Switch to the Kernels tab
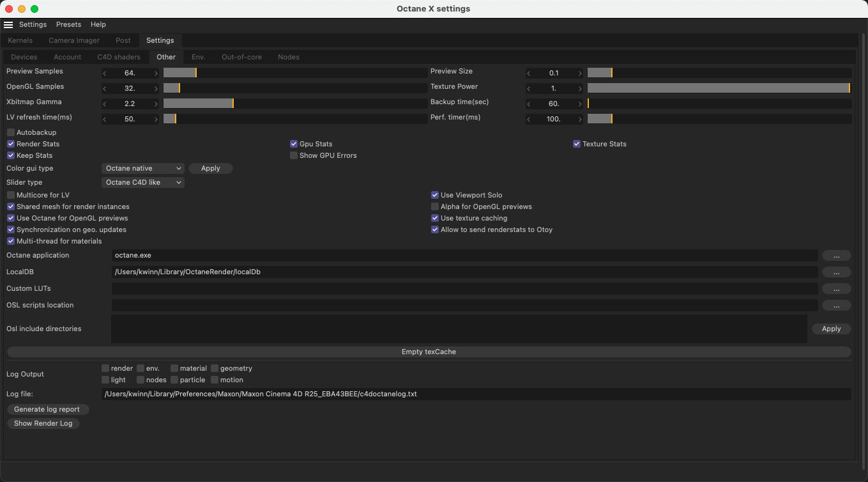868x482 pixels. pos(20,40)
